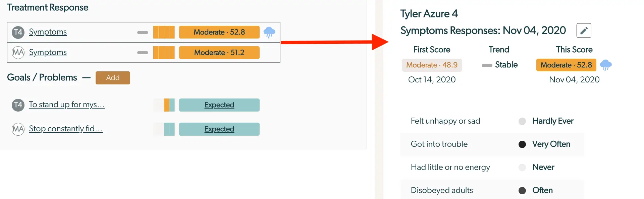Collapse the Goals / Problems section
Image resolution: width=644 pixels, height=199 pixels.
pos(86,78)
